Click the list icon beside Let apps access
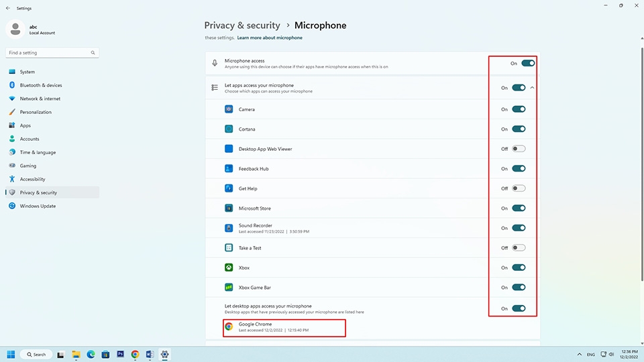 [215, 87]
